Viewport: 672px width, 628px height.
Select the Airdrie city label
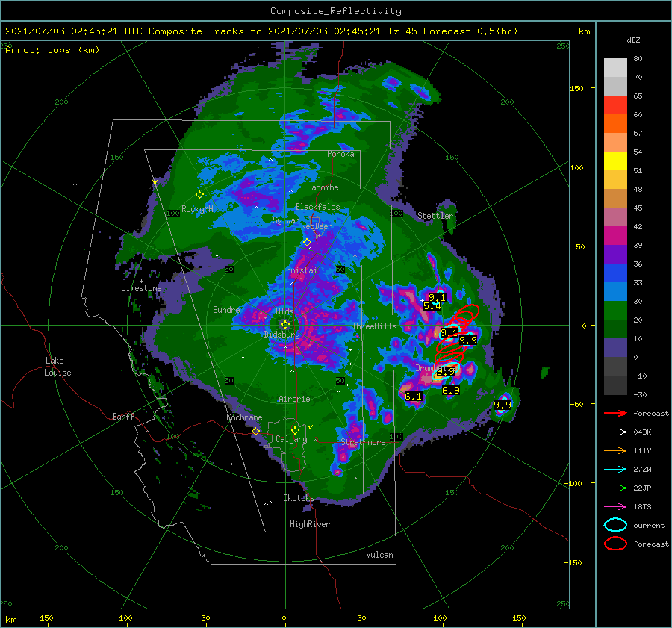pos(294,399)
